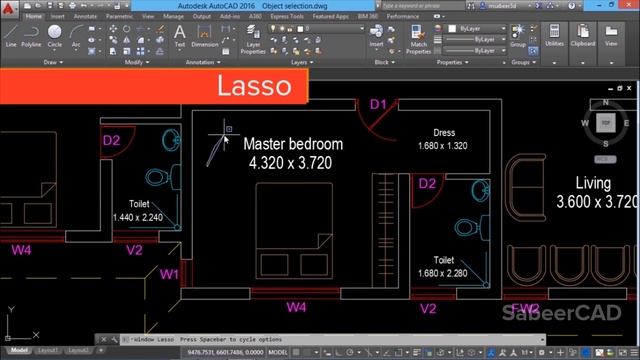The height and width of the screenshot is (360, 640).
Task: Click the Group tool
Action: (518, 36)
